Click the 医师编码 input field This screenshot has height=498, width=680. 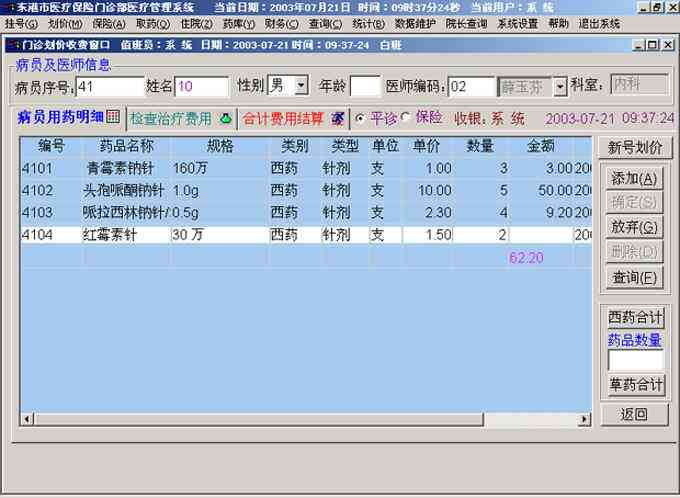(x=471, y=87)
